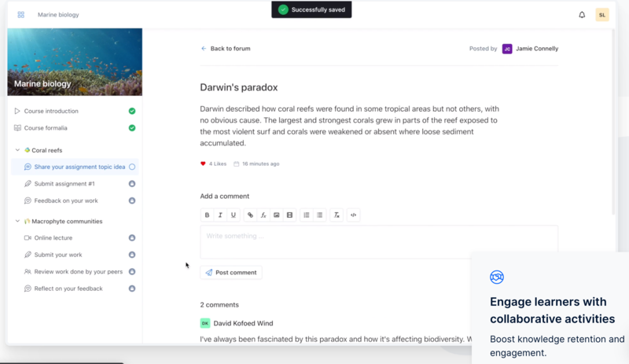The height and width of the screenshot is (364, 629).
Task: Toggle the Course formalia completion checkmark
Action: [x=132, y=128]
